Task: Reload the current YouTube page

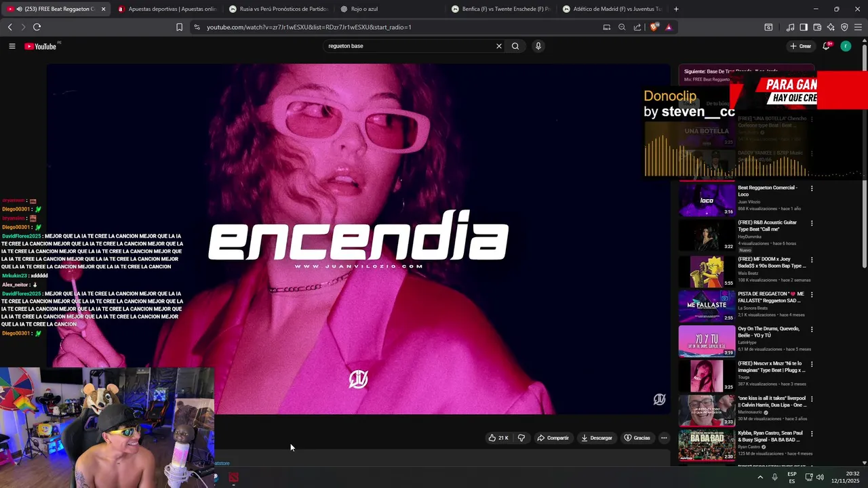Action: click(37, 27)
